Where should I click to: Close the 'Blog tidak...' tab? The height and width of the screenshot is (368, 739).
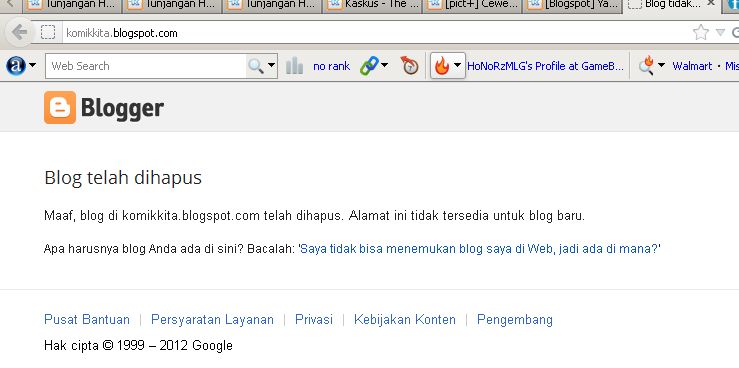(x=711, y=4)
